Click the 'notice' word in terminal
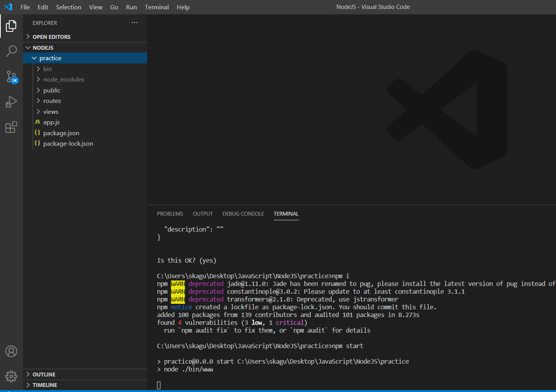 pyautogui.click(x=181, y=307)
